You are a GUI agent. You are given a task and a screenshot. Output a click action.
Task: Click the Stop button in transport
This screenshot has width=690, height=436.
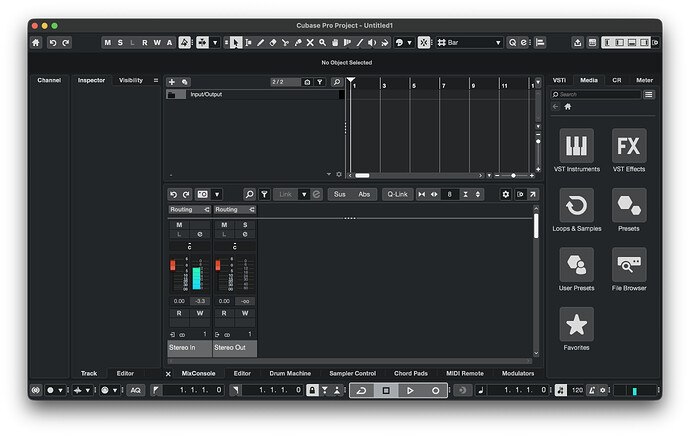(386, 390)
